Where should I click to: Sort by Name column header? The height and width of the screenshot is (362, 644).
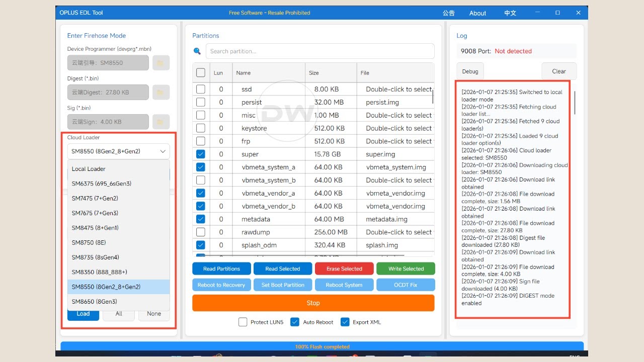[x=268, y=73]
